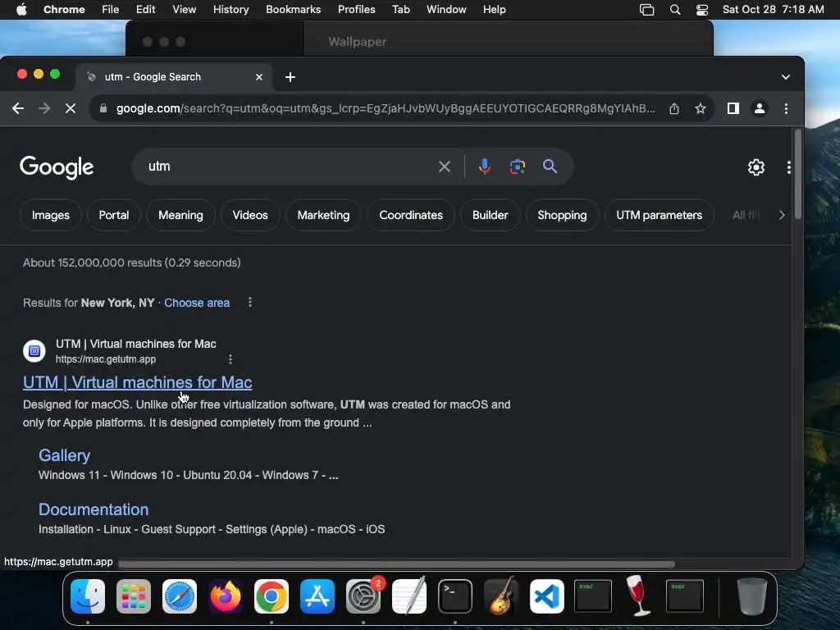
Task: Clear the search box with X
Action: pyautogui.click(x=444, y=167)
